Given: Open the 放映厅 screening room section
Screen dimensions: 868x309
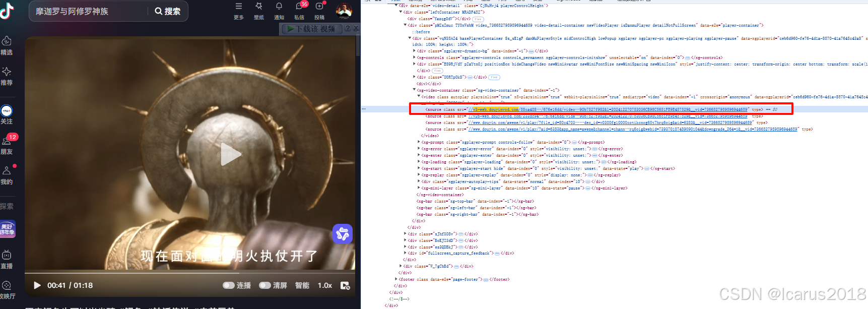Looking at the screenshot, I should 7,290.
